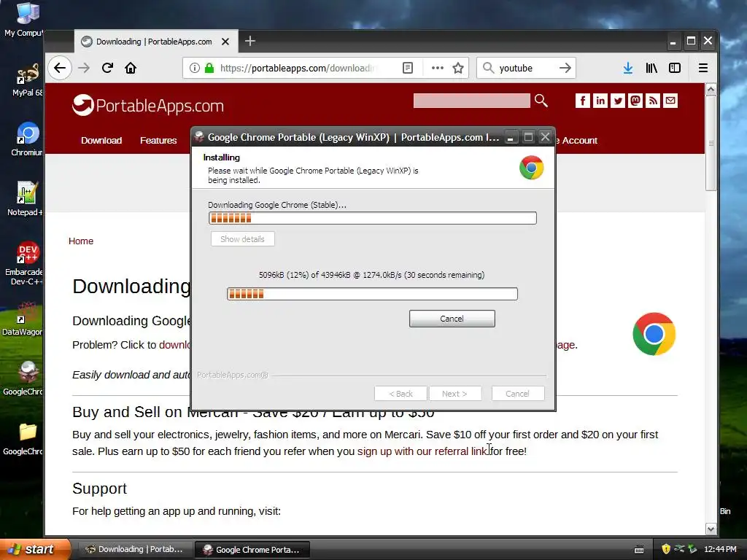Minimize the installer dialog window
This screenshot has width=747, height=560.
tap(510, 138)
